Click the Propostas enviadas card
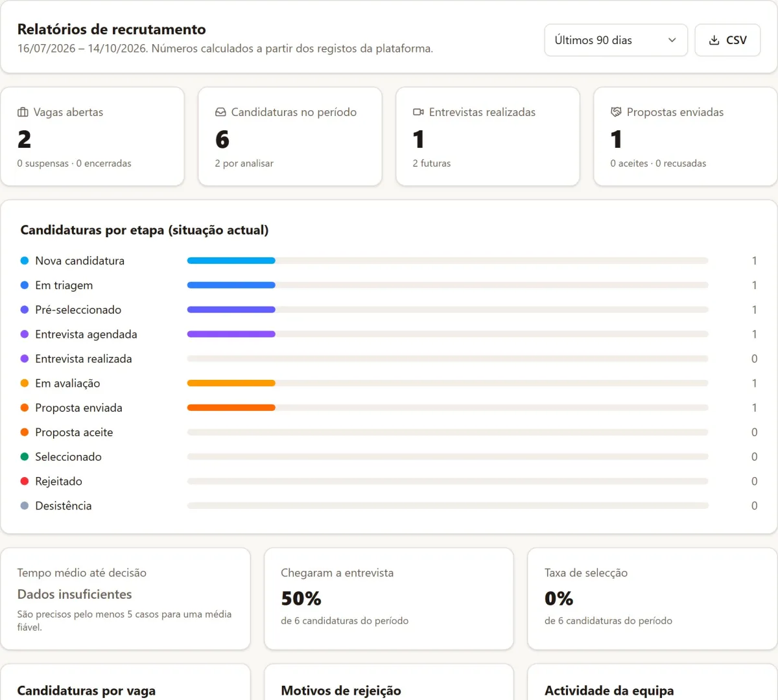This screenshot has width=778, height=700. click(x=685, y=137)
